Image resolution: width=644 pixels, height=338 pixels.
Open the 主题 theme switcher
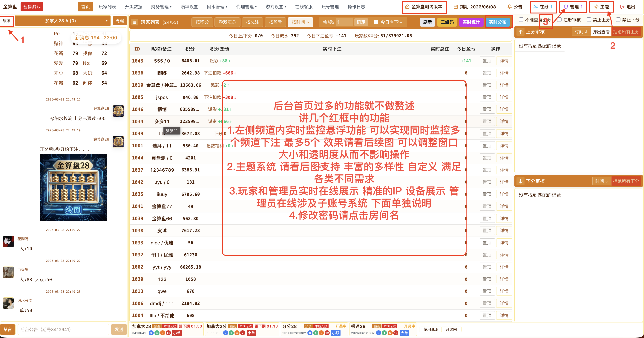(x=601, y=7)
